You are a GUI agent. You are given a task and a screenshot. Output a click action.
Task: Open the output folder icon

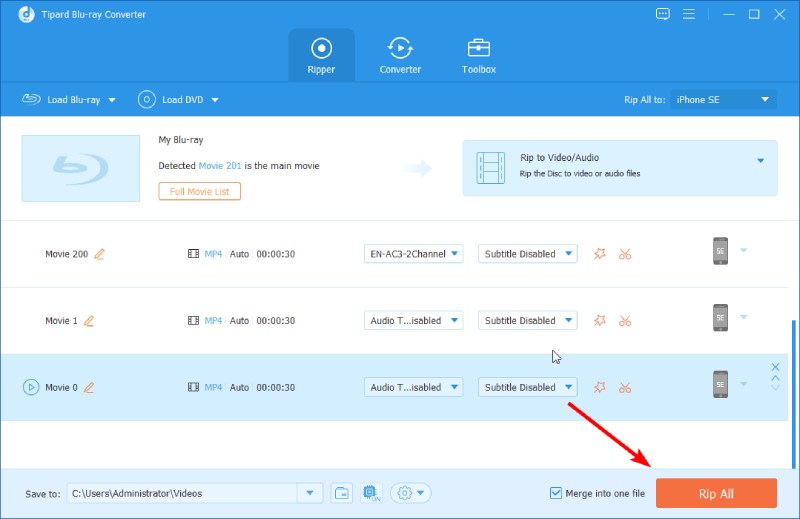pyautogui.click(x=341, y=493)
